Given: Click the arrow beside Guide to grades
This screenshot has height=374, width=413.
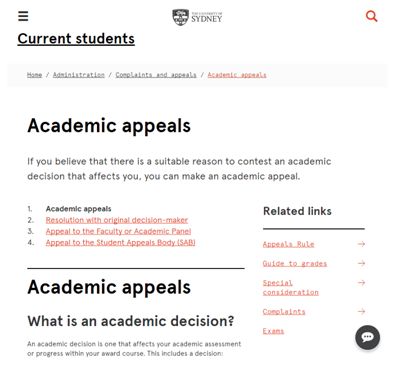Looking at the screenshot, I should coord(361,264).
